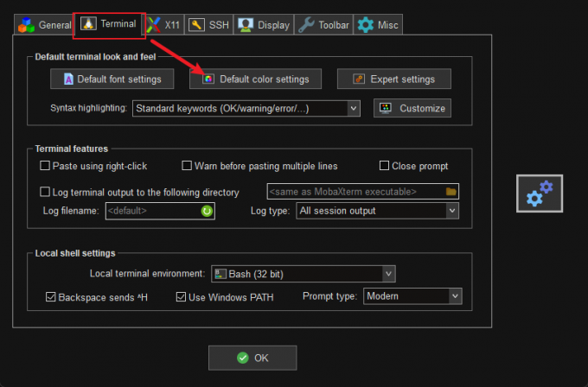This screenshot has height=387, width=588.
Task: Click the Toolbar wrench icon
Action: [306, 25]
